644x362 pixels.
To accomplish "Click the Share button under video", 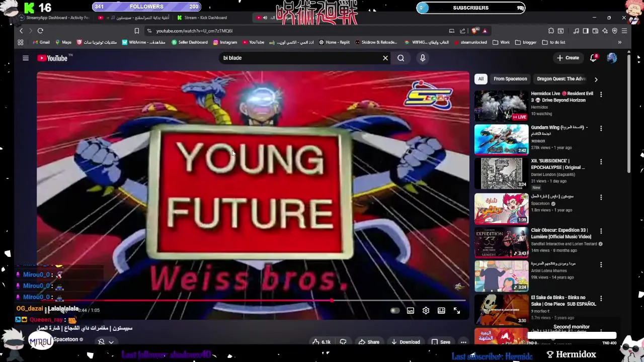I will click(x=369, y=342).
